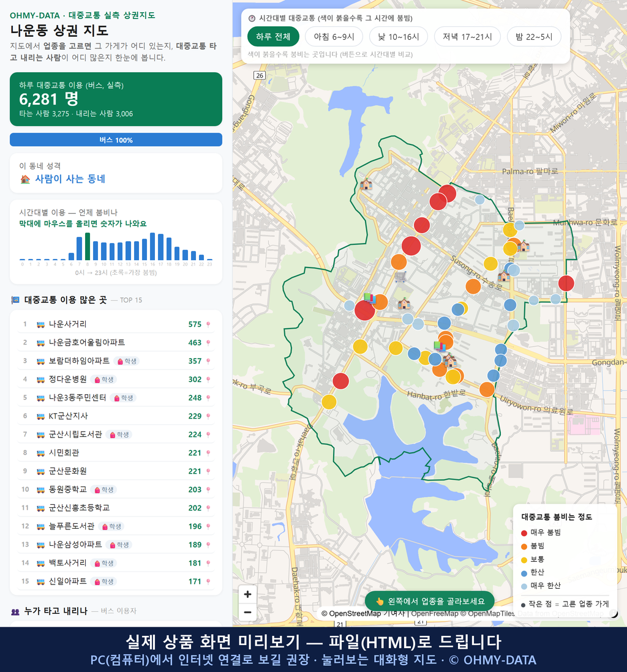Click bus icon of 군산신흥초등학교 row
Image resolution: width=627 pixels, height=672 pixels.
(41, 509)
